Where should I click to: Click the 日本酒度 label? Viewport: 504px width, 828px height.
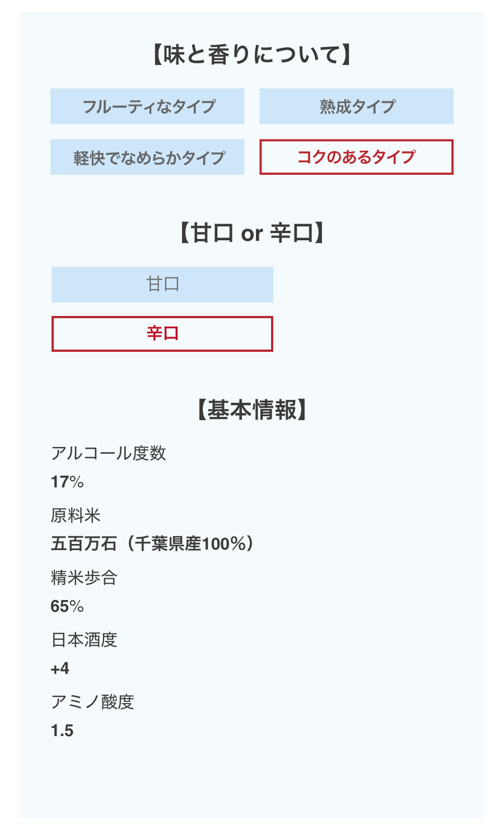[84, 640]
